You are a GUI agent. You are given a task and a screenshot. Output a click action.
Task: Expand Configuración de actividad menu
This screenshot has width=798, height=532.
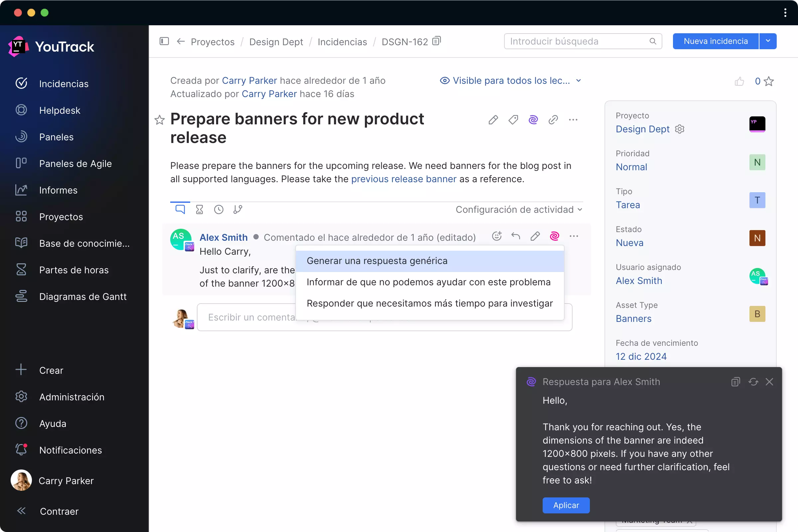519,210
